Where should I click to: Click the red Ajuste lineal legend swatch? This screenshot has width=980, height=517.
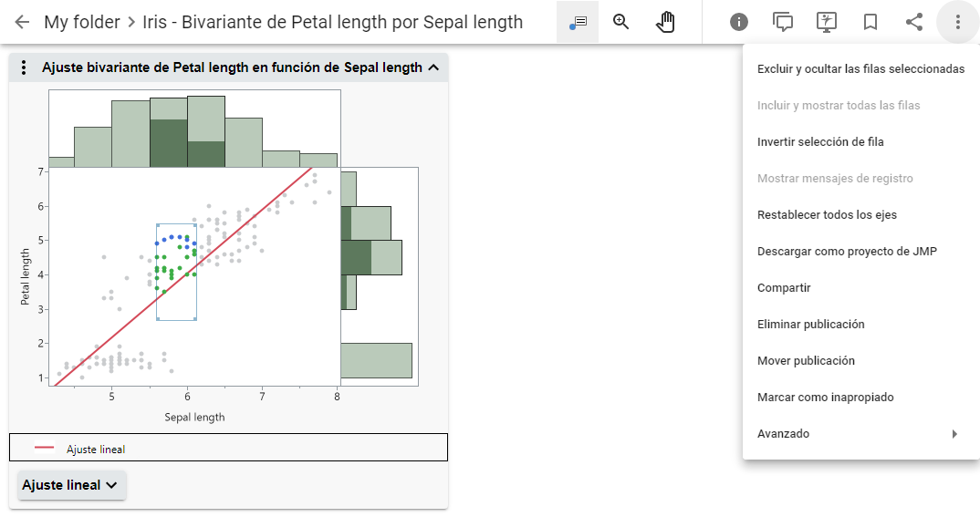tap(45, 448)
